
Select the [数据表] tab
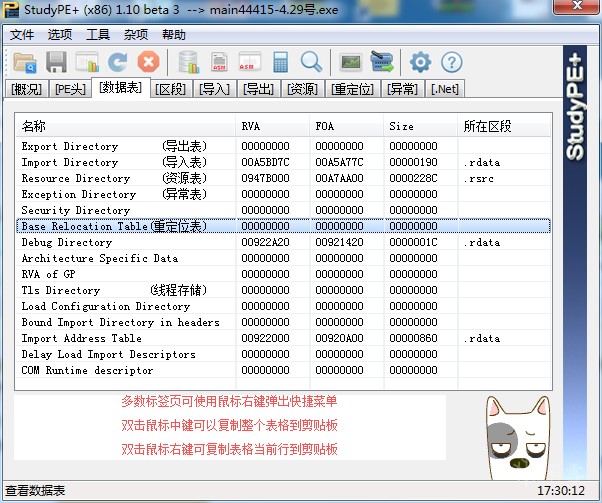121,88
